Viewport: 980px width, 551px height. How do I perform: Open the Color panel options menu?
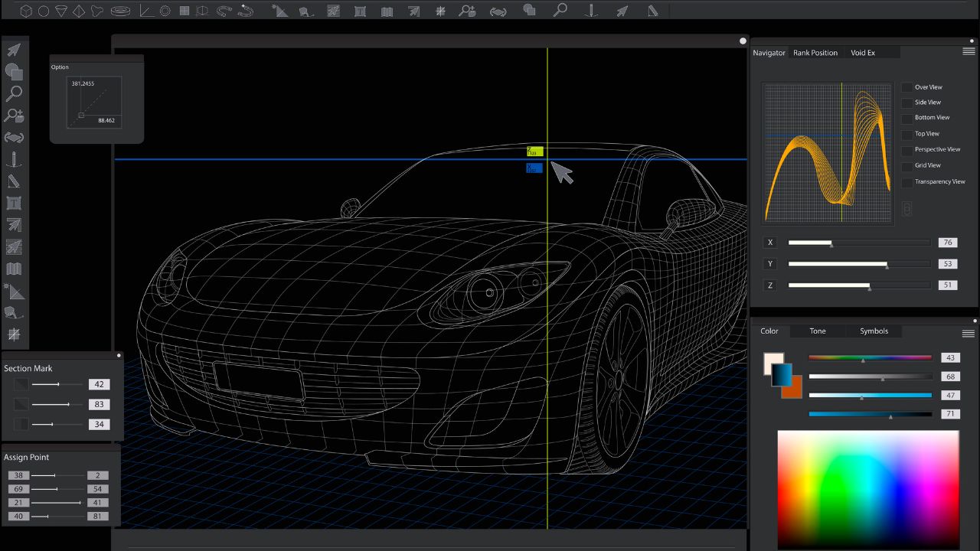pos(969,334)
